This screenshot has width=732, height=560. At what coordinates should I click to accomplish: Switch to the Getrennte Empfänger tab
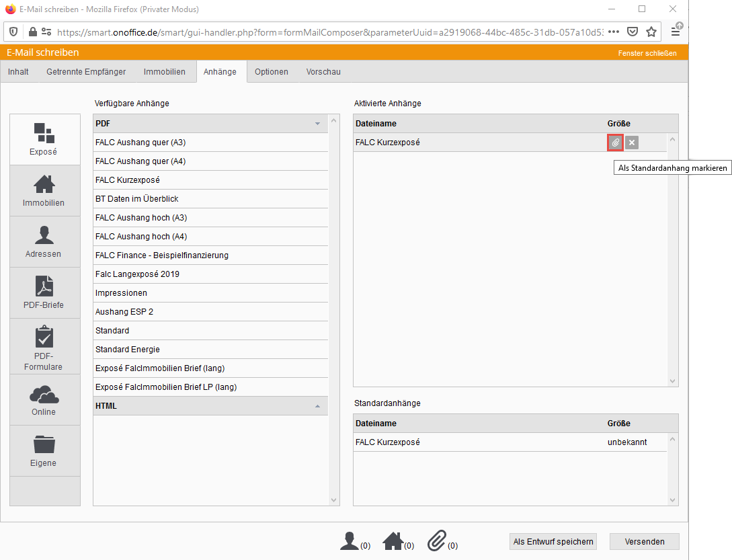coord(86,72)
